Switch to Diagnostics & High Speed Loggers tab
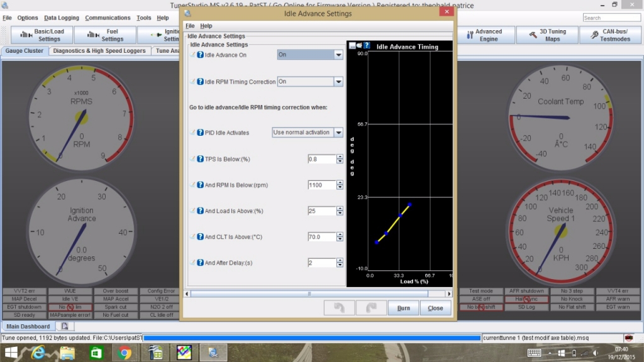 click(99, 51)
